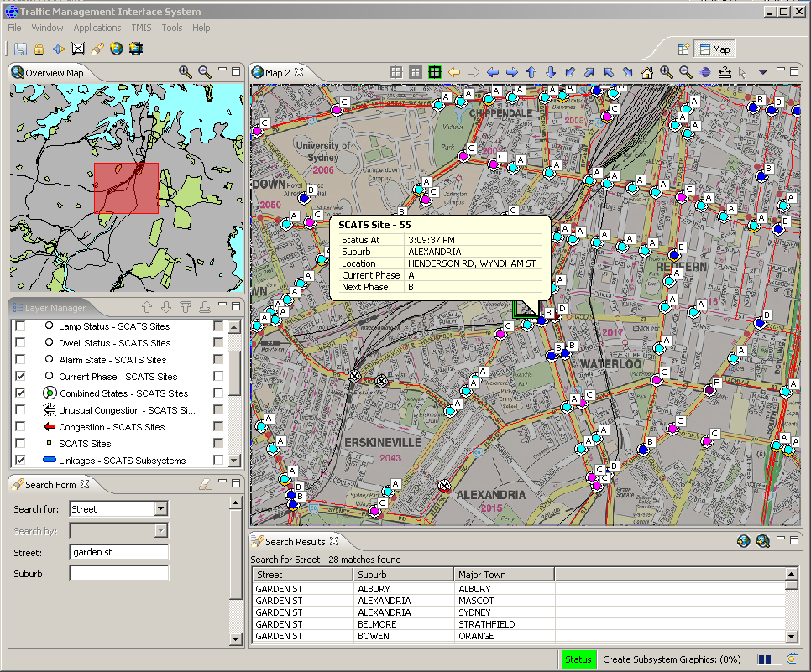Click the green grid icon in Map 2 toolbar
Image resolution: width=811 pixels, height=672 pixels.
[x=434, y=73]
